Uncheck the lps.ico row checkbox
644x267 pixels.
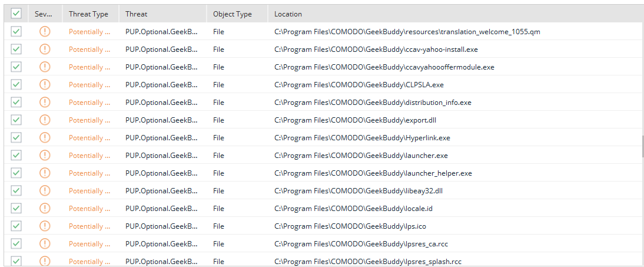tap(16, 226)
